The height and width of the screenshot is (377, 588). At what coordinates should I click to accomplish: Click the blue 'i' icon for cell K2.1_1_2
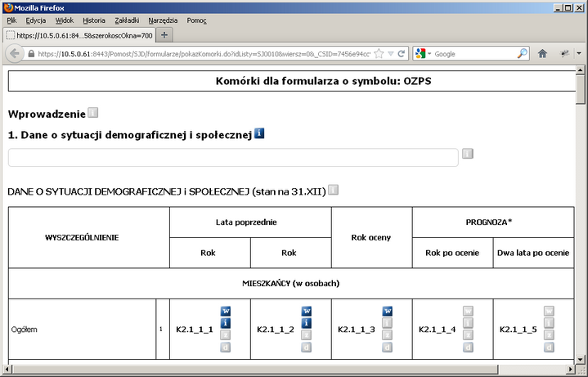307,323
